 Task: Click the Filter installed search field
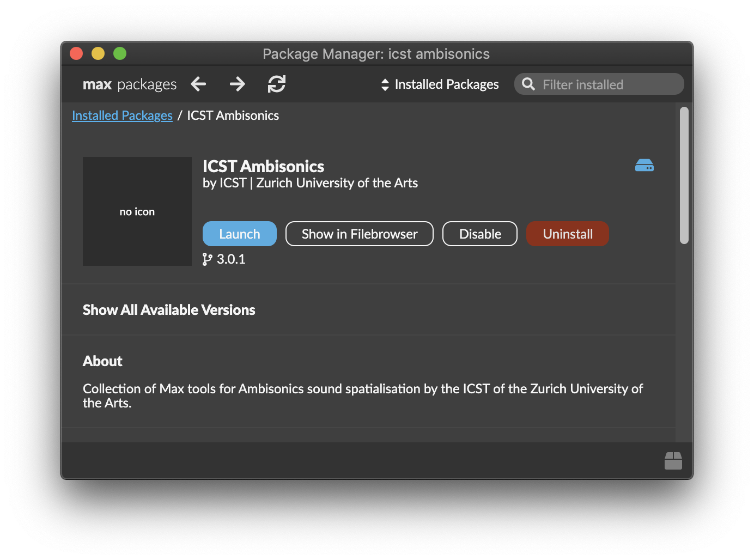[x=599, y=84]
